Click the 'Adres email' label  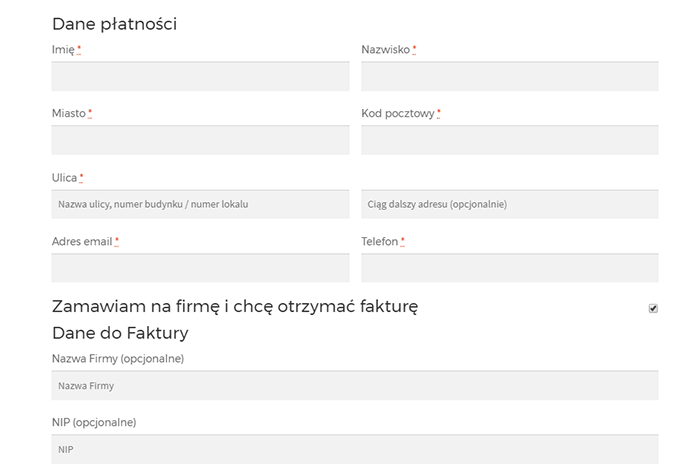pyautogui.click(x=82, y=241)
